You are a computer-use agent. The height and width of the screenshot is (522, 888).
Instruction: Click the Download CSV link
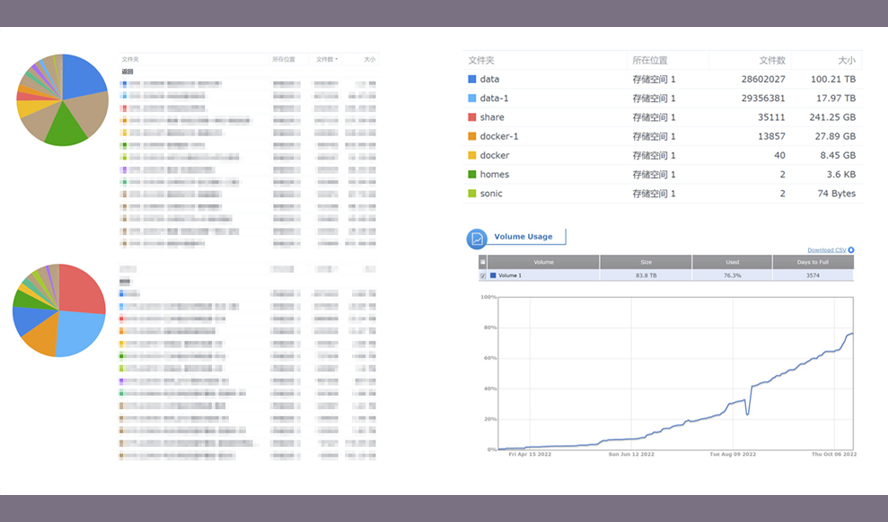click(x=826, y=250)
